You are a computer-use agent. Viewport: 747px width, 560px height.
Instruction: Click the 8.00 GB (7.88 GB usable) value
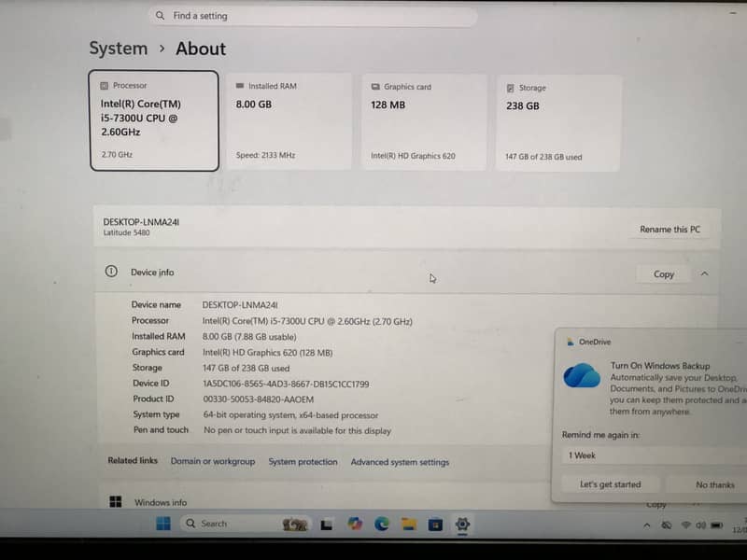(249, 337)
